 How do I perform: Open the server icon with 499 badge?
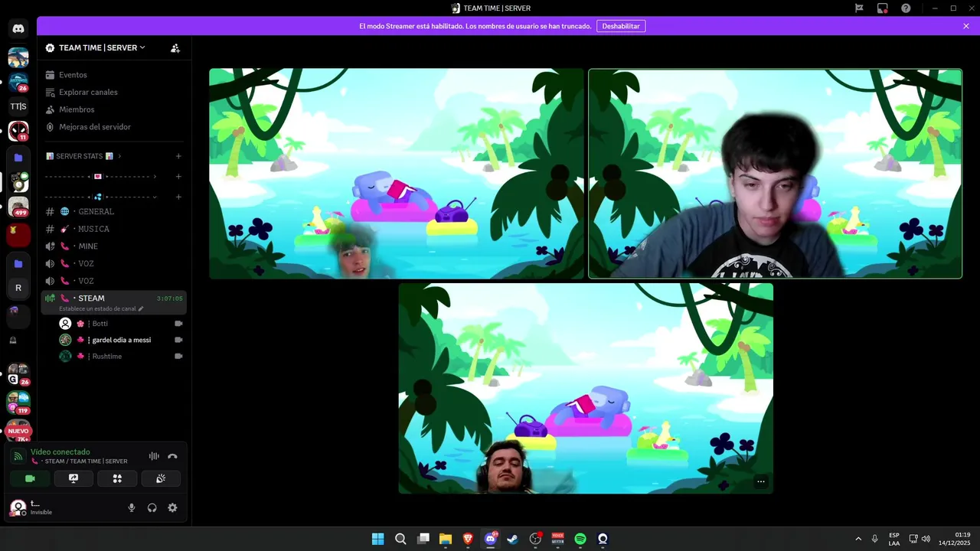(18, 207)
